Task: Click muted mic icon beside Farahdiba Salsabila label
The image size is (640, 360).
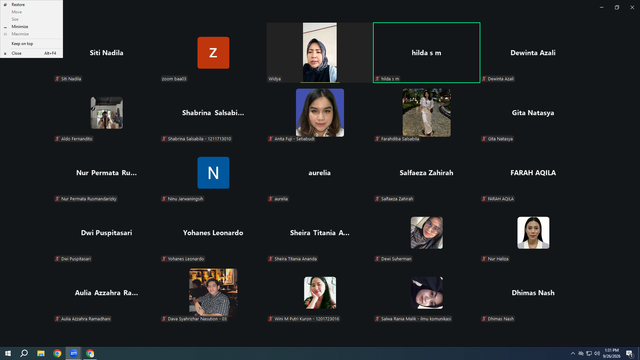Action: click(x=378, y=139)
